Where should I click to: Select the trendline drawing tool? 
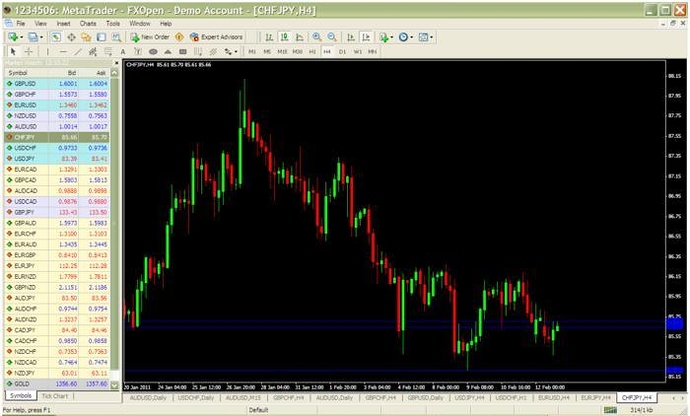(78, 52)
